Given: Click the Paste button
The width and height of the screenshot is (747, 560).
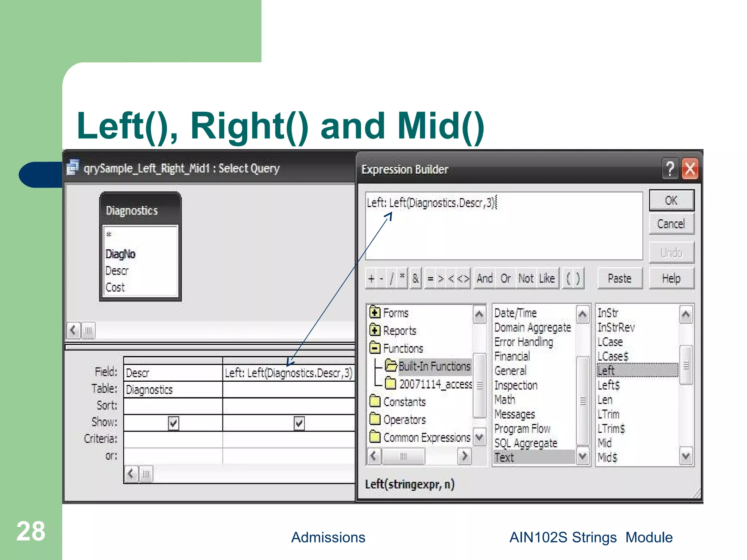Looking at the screenshot, I should [x=619, y=279].
